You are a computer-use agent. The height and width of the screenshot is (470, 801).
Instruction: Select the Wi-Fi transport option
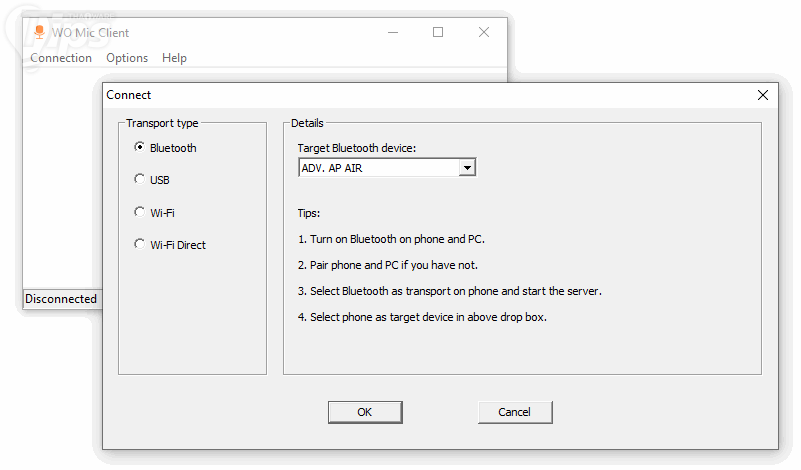(x=139, y=212)
